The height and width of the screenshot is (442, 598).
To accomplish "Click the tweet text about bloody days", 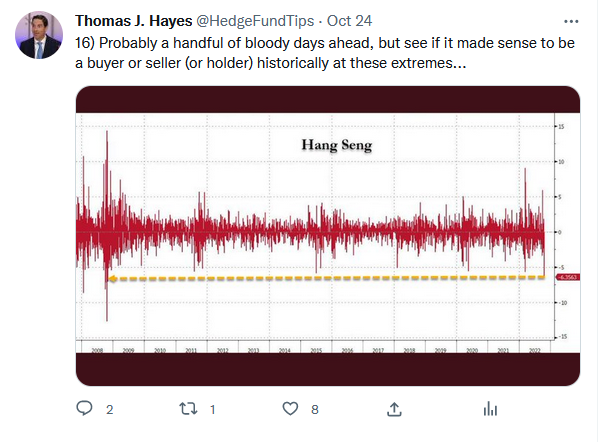I will coord(325,53).
